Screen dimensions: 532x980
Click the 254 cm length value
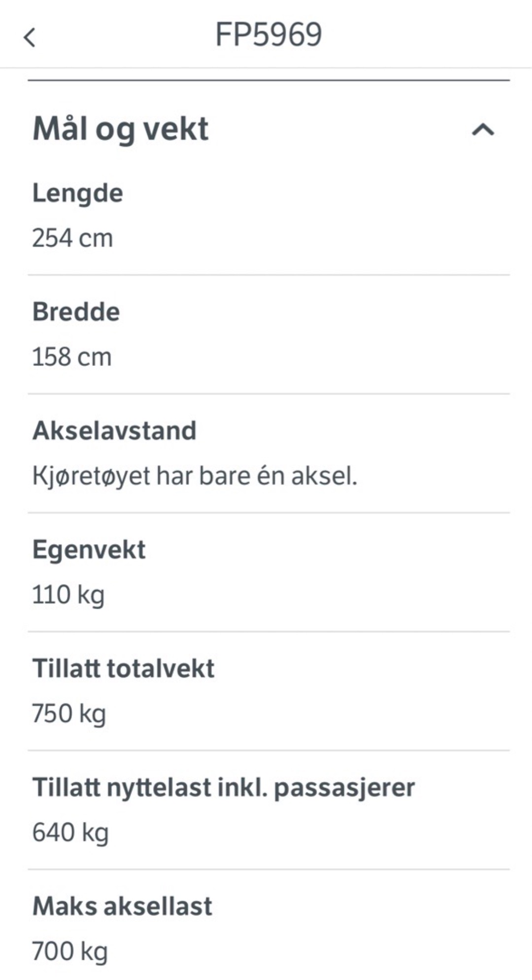point(73,238)
